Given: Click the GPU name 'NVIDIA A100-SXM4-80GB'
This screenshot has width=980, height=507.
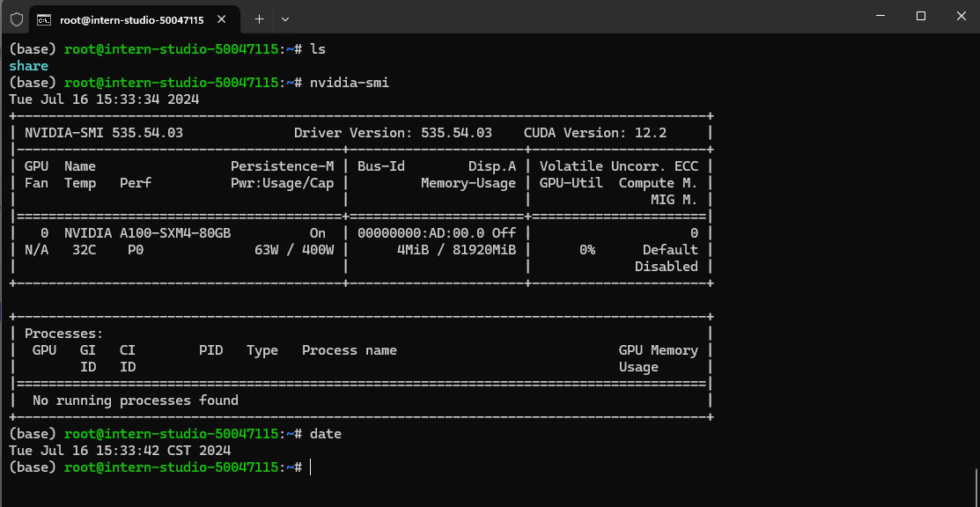Looking at the screenshot, I should [148, 233].
